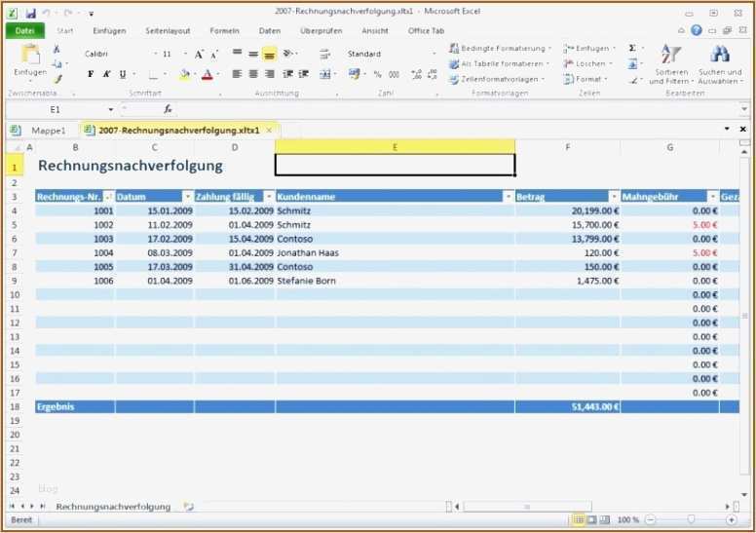
Task: Open the Datei file tab
Action: point(25,31)
